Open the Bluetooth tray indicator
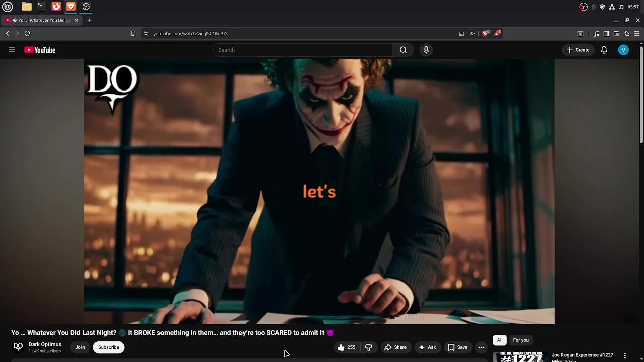 click(x=594, y=7)
